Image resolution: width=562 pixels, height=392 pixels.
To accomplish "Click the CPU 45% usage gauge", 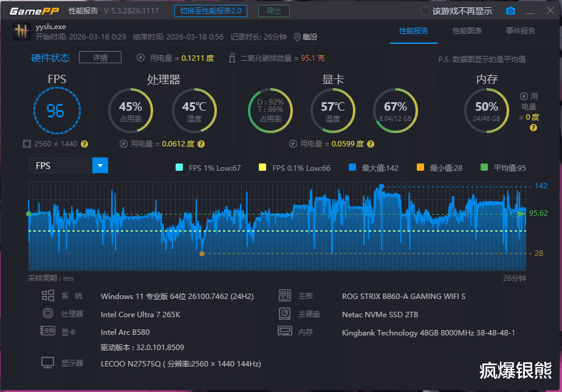I will pyautogui.click(x=131, y=111).
